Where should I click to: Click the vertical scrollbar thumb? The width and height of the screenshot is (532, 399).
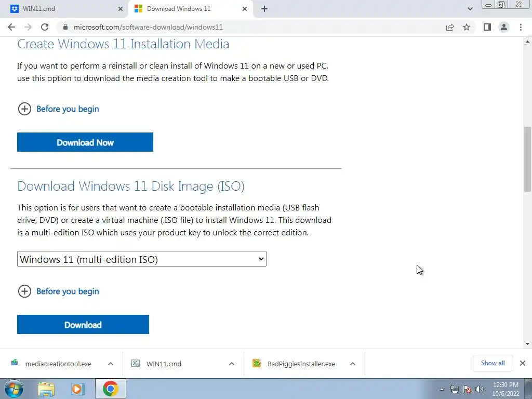click(x=527, y=159)
